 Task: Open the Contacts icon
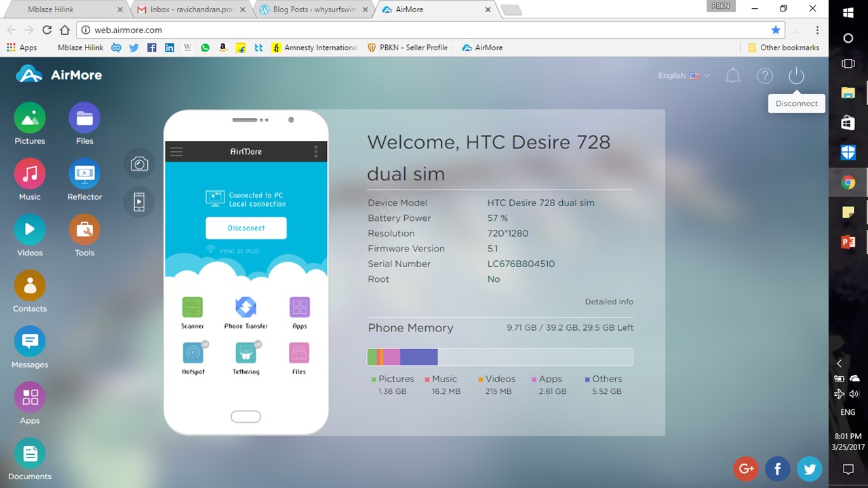[30, 286]
